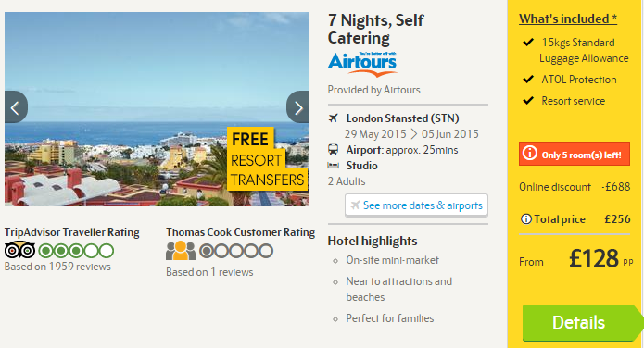Click the Thomas Cook customer people icon
This screenshot has width=644, height=348.
181,251
